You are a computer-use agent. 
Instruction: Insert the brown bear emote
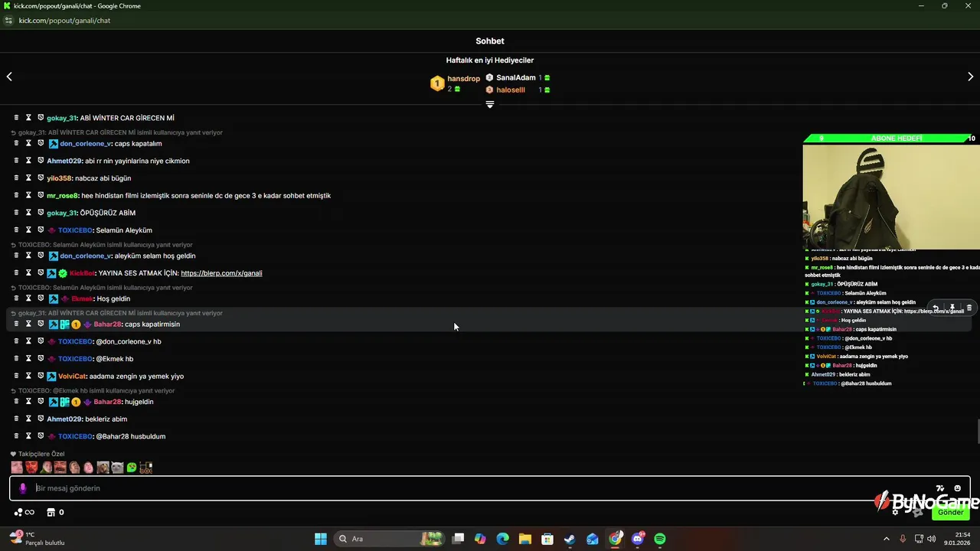(x=103, y=468)
